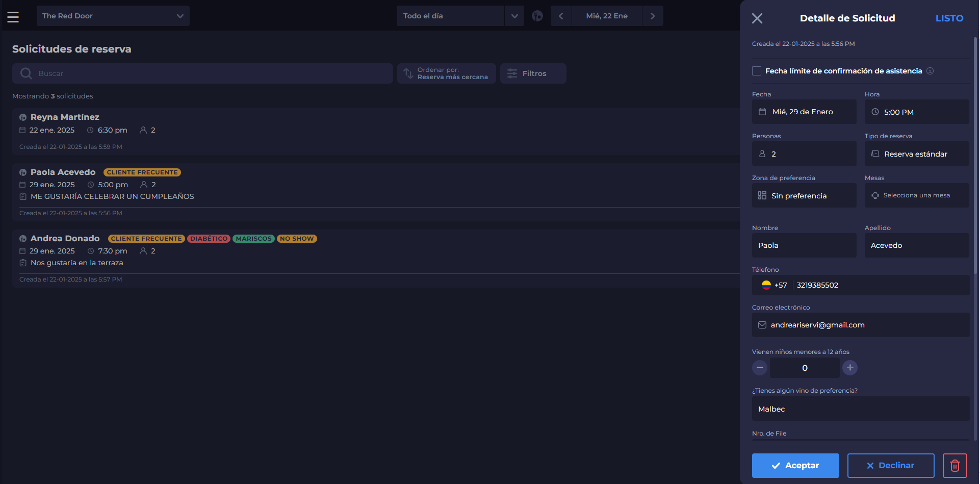
Task: Click the info icon beside Fecha límite
Action: pyautogui.click(x=930, y=71)
